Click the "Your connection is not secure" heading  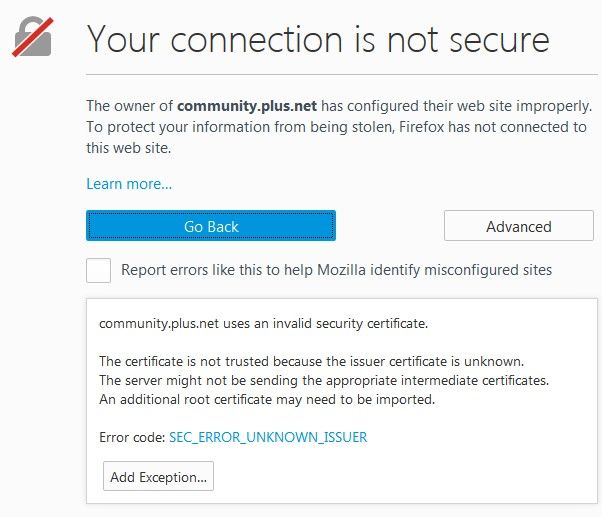(318, 40)
